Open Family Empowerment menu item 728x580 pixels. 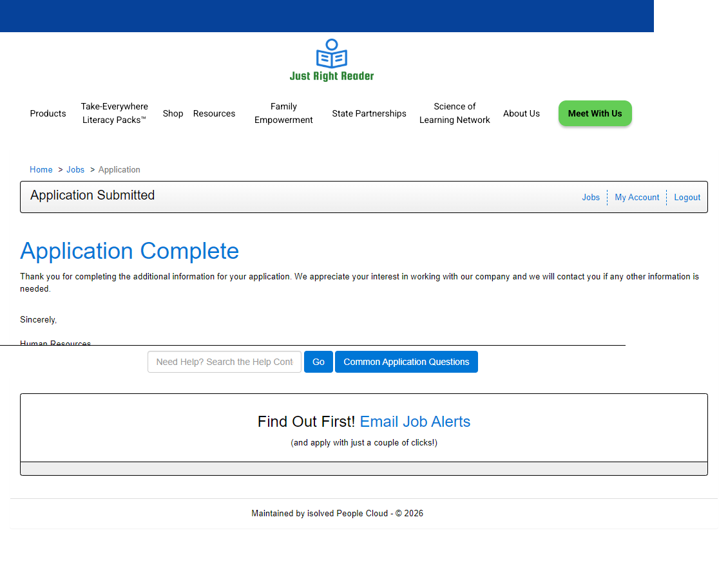pyautogui.click(x=283, y=113)
